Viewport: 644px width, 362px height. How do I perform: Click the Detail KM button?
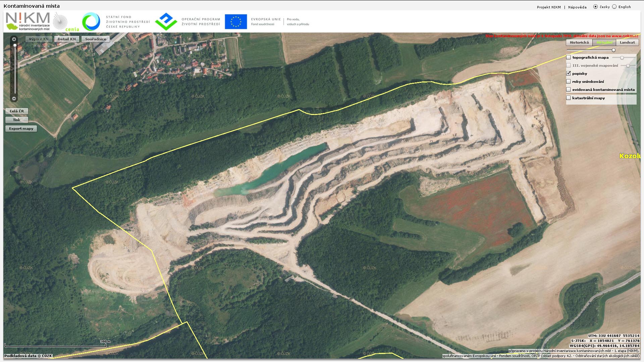tap(67, 39)
